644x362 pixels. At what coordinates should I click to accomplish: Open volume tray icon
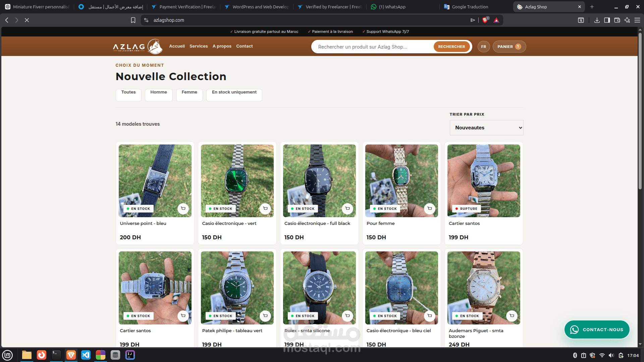click(x=611, y=355)
